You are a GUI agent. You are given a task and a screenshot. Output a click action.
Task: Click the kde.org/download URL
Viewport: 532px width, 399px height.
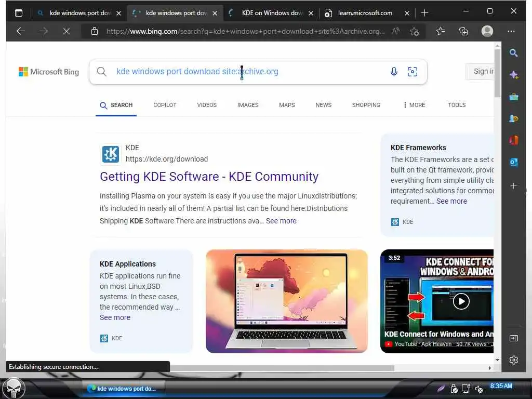pos(167,159)
